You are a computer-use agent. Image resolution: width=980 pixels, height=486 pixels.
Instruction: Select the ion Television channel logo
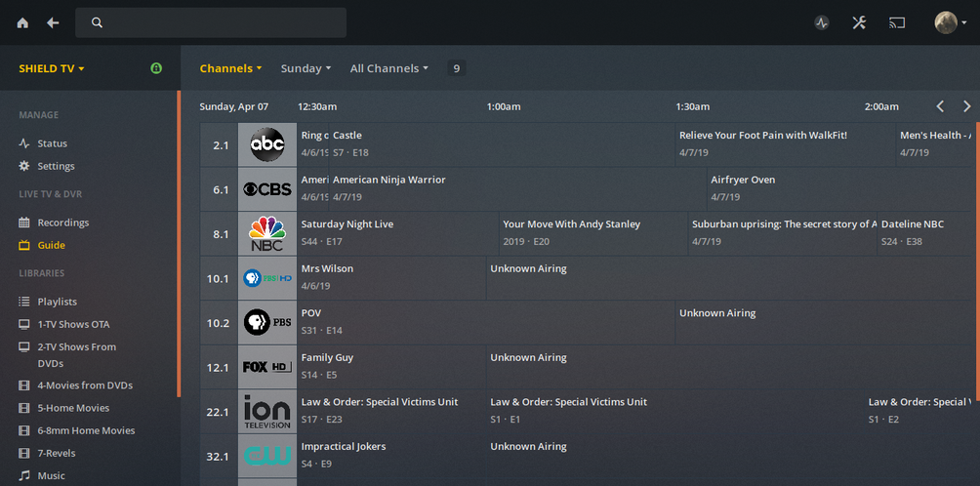click(x=267, y=411)
